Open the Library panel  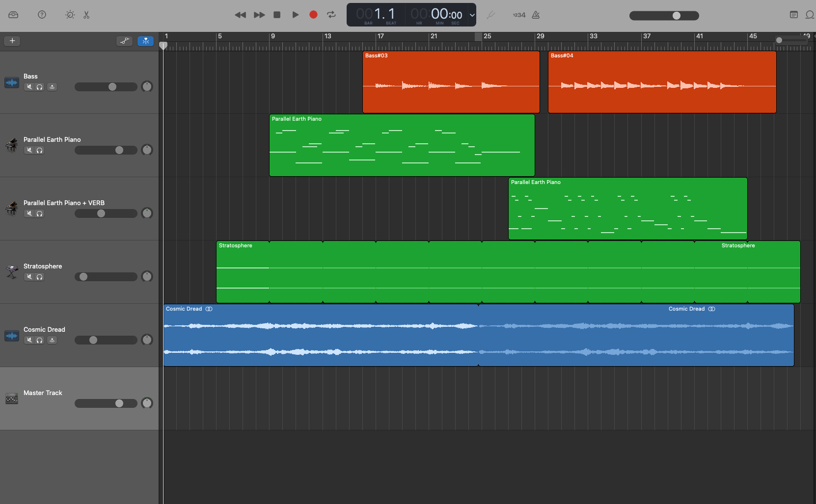pyautogui.click(x=13, y=15)
